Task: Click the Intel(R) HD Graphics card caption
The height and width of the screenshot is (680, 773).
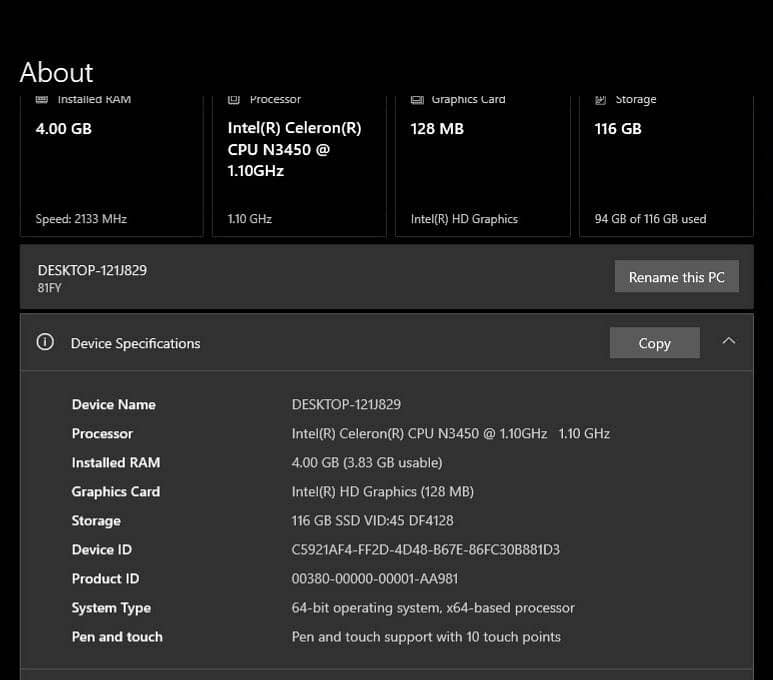Action: 464,219
